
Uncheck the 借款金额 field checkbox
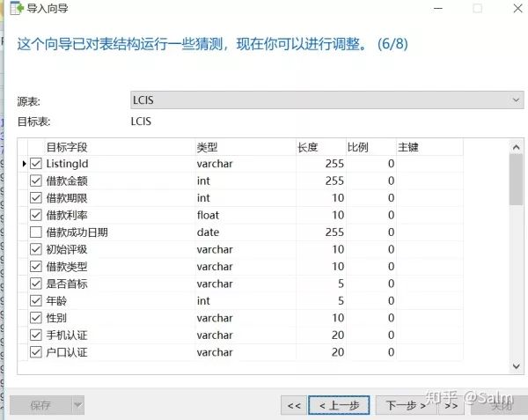[x=36, y=181]
